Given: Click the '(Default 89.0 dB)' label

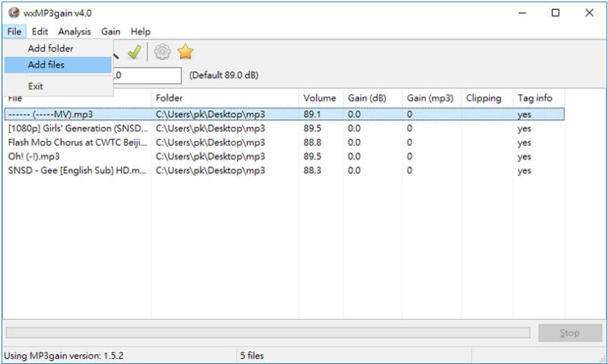Looking at the screenshot, I should coord(223,75).
